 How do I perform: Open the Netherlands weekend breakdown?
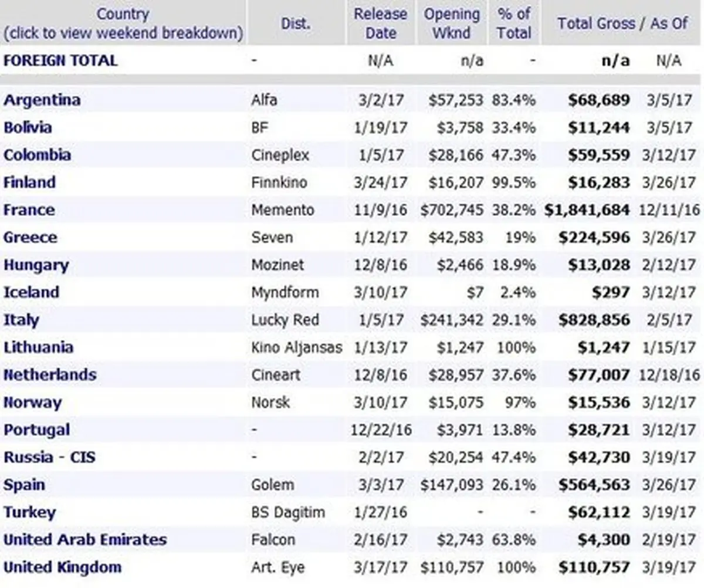(49, 375)
